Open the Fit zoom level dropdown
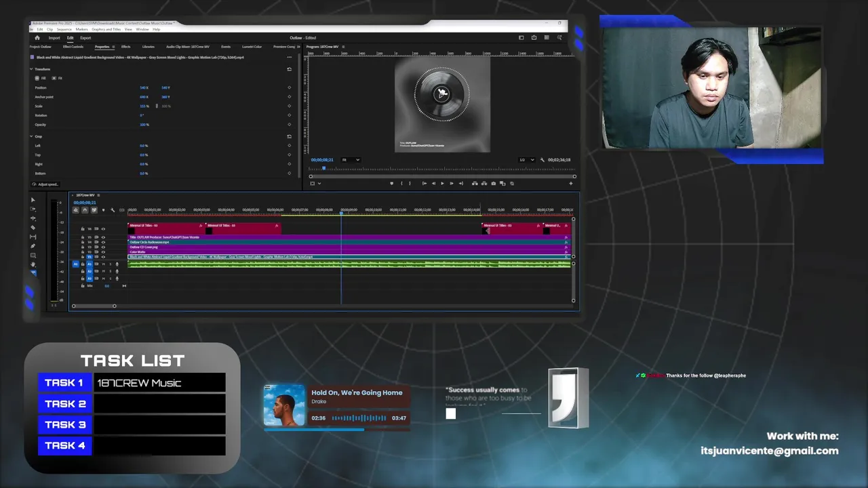The height and width of the screenshot is (488, 868). (351, 160)
